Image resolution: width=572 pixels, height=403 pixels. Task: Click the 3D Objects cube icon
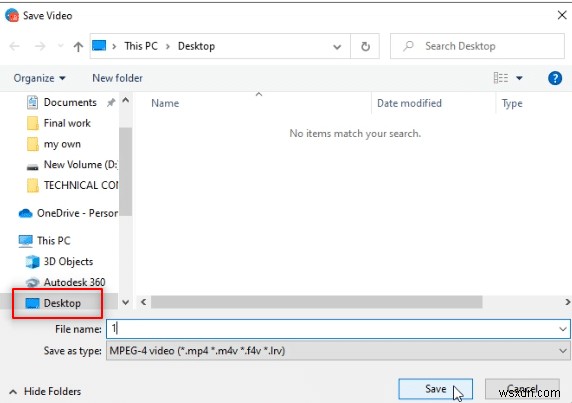(32, 261)
